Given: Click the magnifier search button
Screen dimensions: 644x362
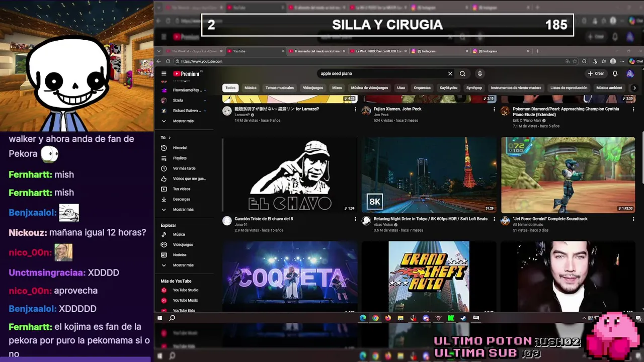Looking at the screenshot, I should coord(462,73).
